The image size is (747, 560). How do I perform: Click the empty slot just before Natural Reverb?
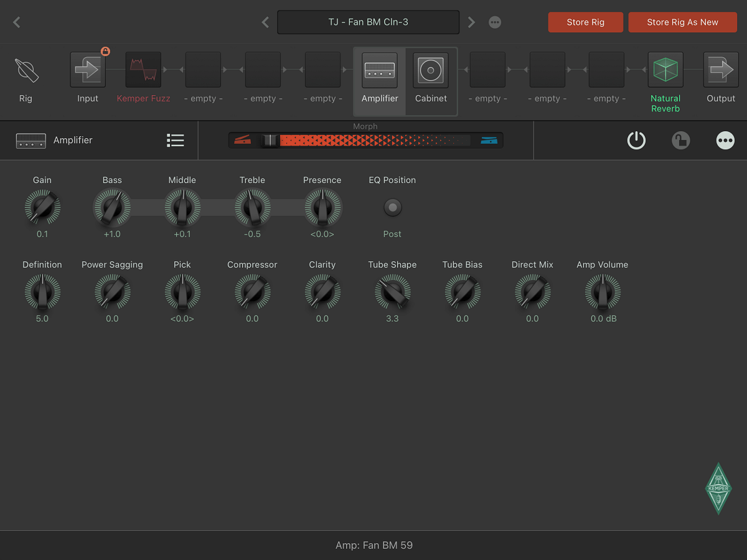(606, 70)
